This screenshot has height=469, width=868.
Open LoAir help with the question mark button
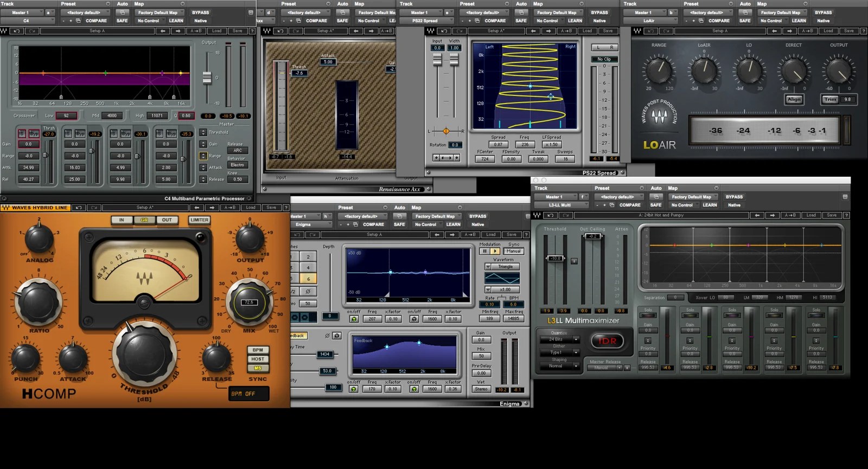pos(864,31)
